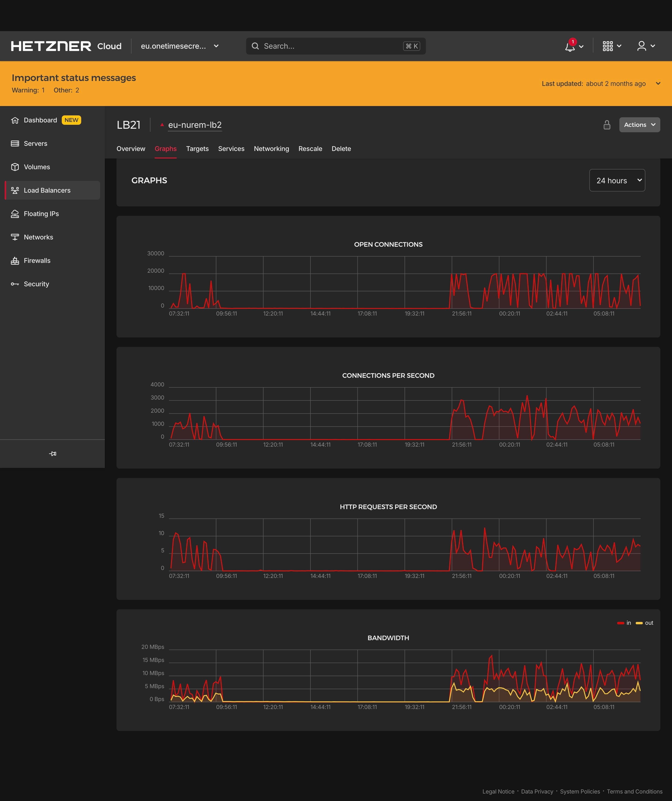Click the Security sidebar icon
This screenshot has width=672, height=801.
15,283
